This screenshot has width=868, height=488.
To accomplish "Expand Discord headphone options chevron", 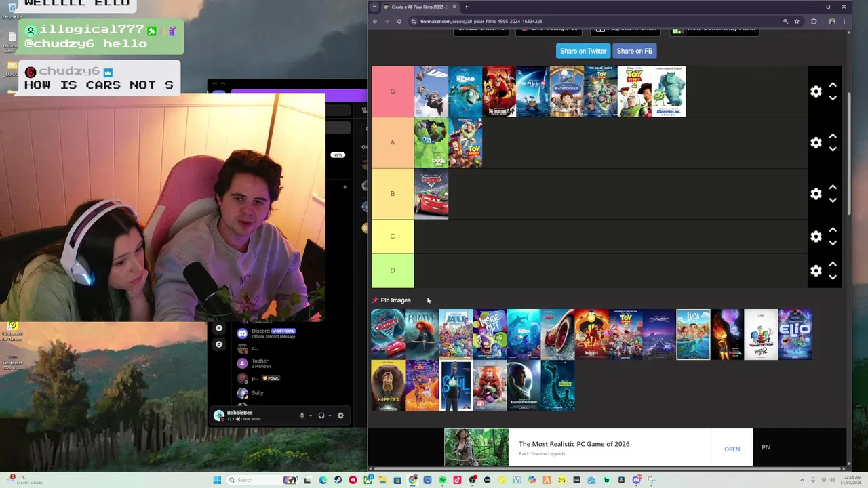I will click(330, 415).
